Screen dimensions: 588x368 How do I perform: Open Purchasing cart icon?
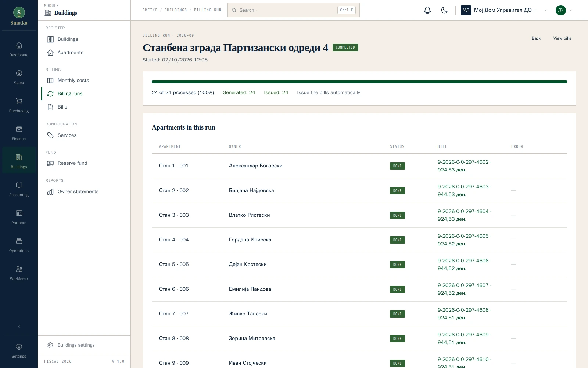[x=19, y=101]
